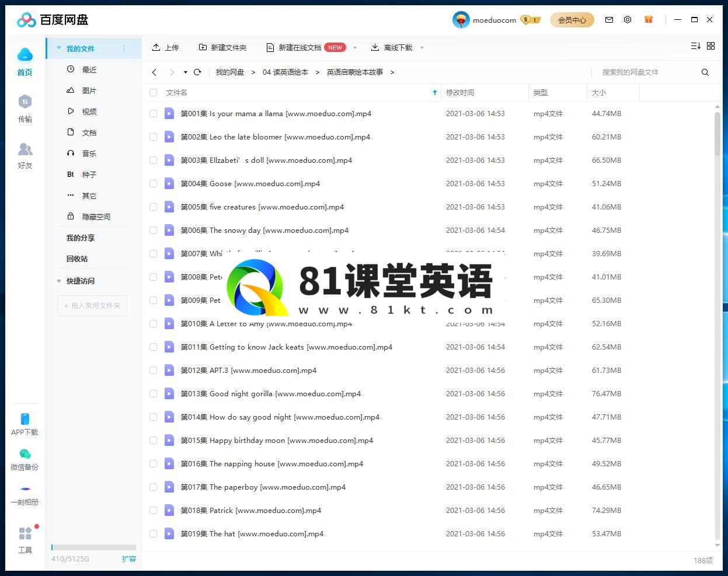Open dropdown arrow next to 新建在线文档
The image size is (728, 576).
pyautogui.click(x=355, y=48)
